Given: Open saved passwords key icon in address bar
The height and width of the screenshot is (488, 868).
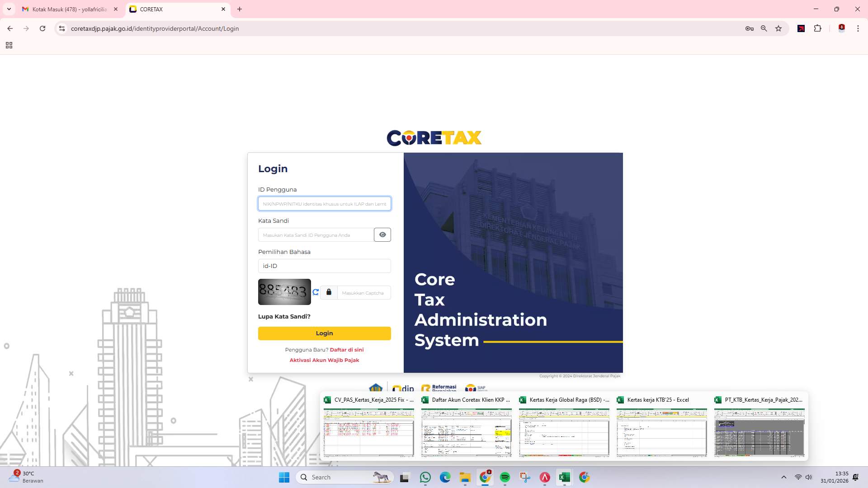Looking at the screenshot, I should point(749,28).
